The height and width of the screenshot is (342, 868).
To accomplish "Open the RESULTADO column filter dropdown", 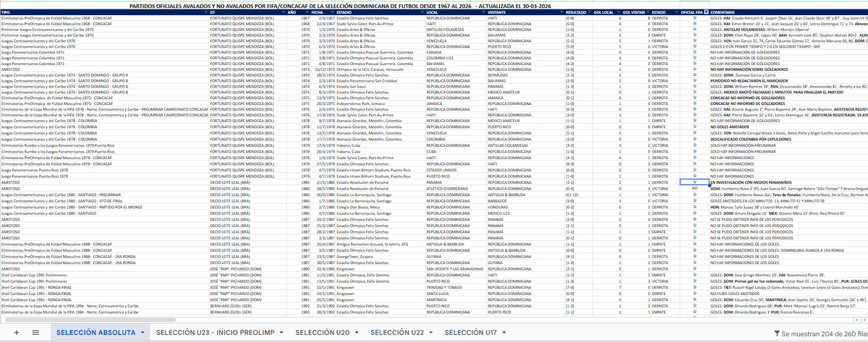I will (x=590, y=14).
